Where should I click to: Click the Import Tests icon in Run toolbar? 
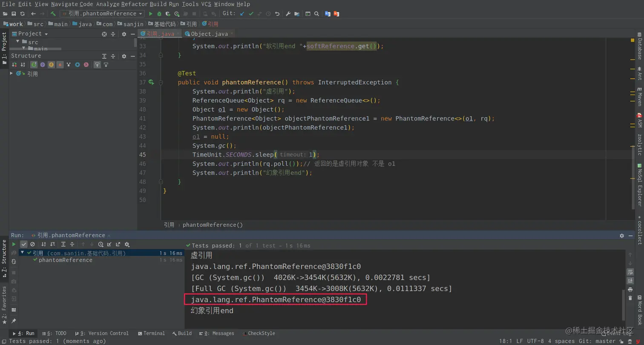pyautogui.click(x=109, y=244)
